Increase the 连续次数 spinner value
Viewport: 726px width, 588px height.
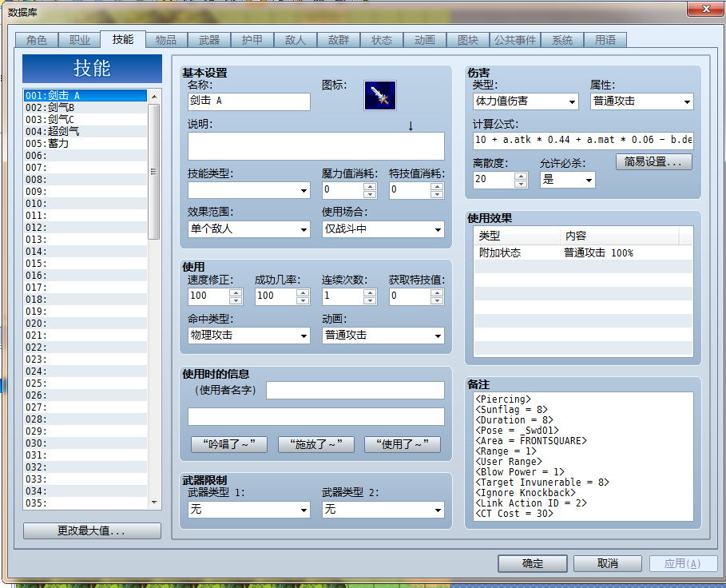370,292
